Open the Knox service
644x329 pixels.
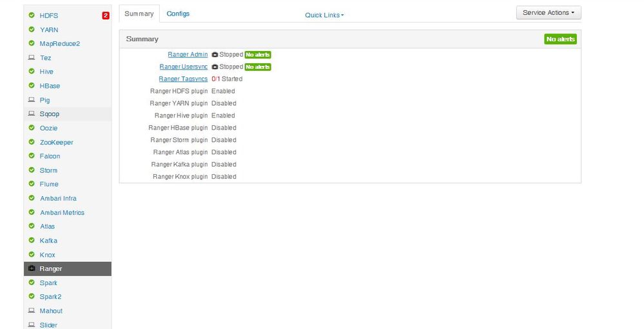tap(47, 255)
